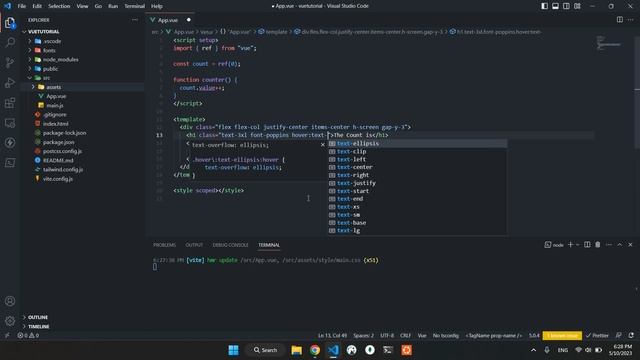Switch to the Problems panel tab
Viewport: 640px width, 360px height.
click(x=164, y=245)
